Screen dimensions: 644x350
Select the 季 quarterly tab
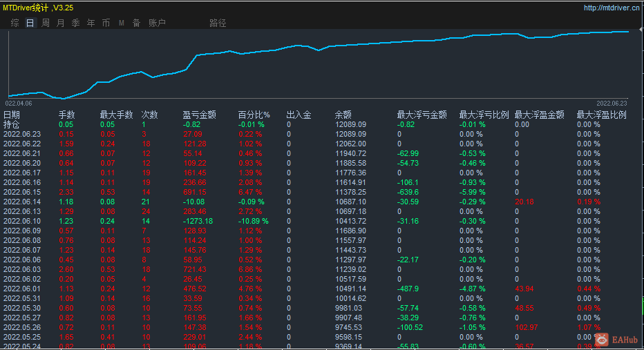[x=76, y=23]
